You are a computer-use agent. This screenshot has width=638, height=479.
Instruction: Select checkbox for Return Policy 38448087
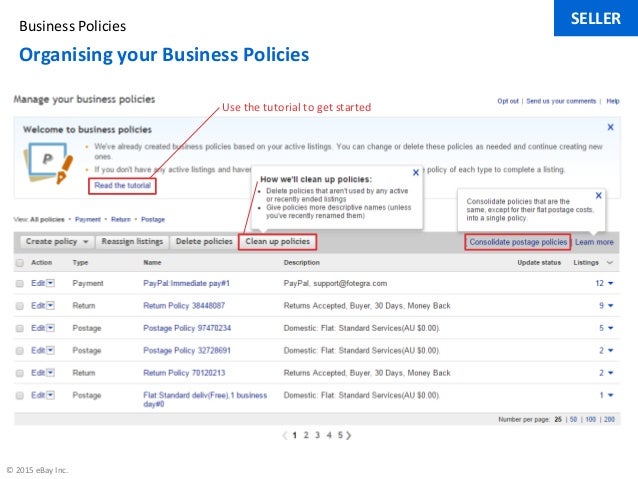[x=20, y=306]
